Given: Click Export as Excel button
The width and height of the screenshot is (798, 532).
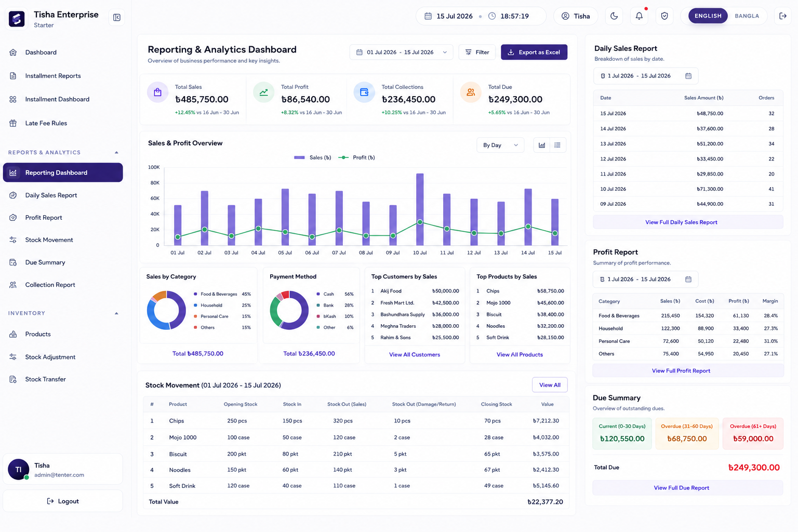Looking at the screenshot, I should pyautogui.click(x=534, y=52).
